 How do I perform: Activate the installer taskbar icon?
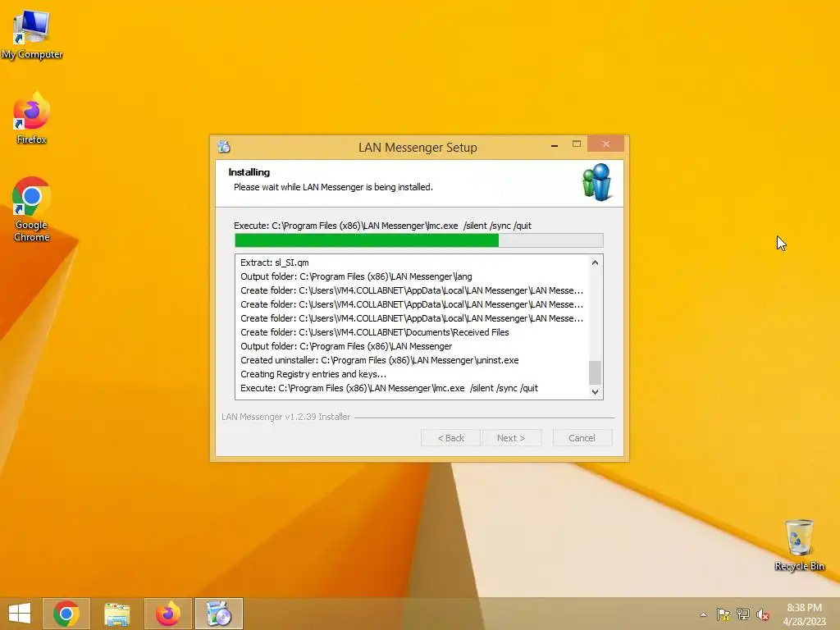pyautogui.click(x=218, y=614)
